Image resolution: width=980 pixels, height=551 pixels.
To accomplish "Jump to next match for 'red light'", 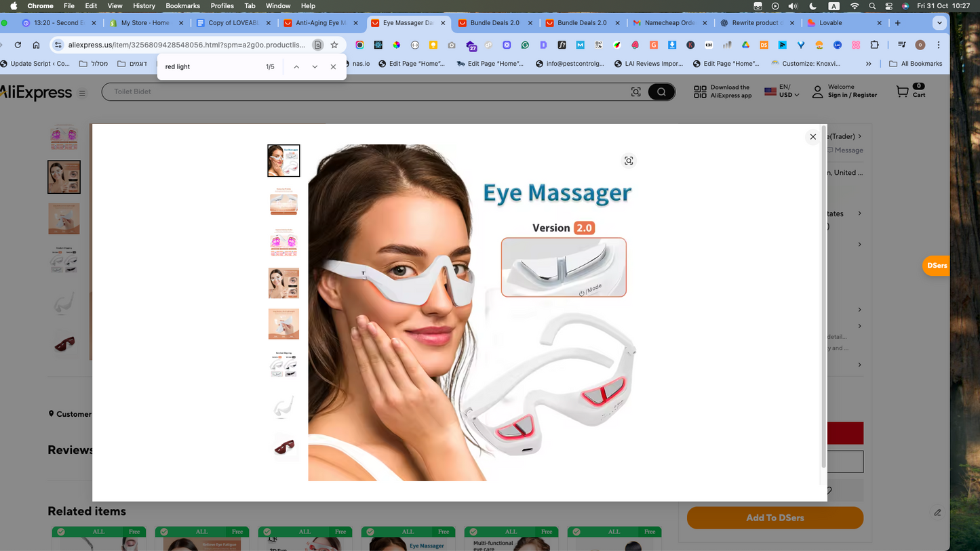I will (x=315, y=66).
